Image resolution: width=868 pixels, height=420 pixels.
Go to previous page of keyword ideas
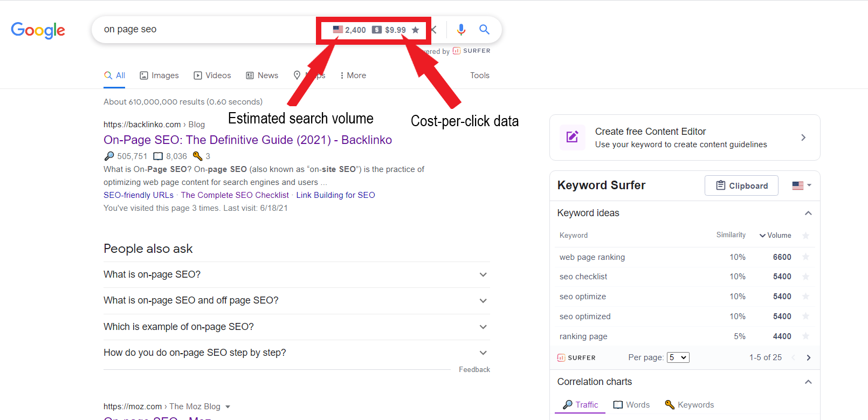coord(793,357)
